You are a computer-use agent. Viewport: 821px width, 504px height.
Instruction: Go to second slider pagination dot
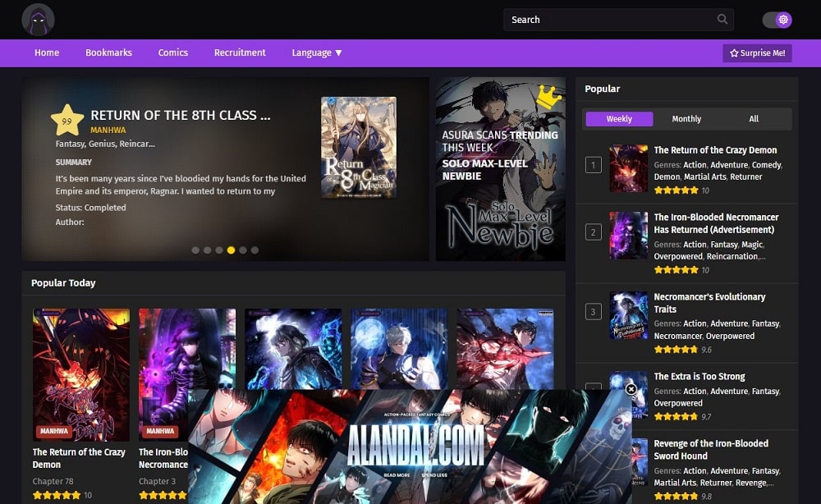coord(208,250)
